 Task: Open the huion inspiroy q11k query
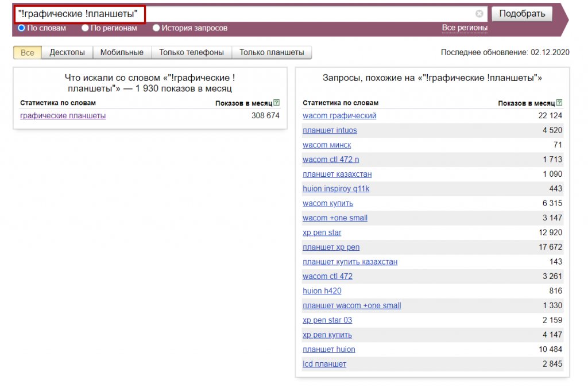tap(336, 188)
